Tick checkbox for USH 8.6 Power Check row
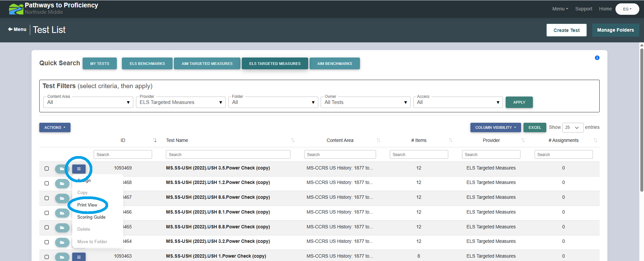Image resolution: width=644 pixels, height=261 pixels. tap(47, 198)
